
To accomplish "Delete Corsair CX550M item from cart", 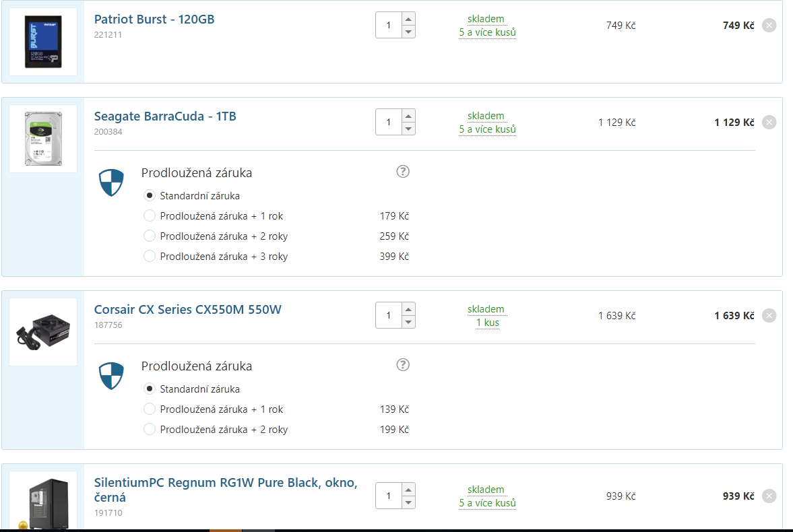I will point(769,316).
